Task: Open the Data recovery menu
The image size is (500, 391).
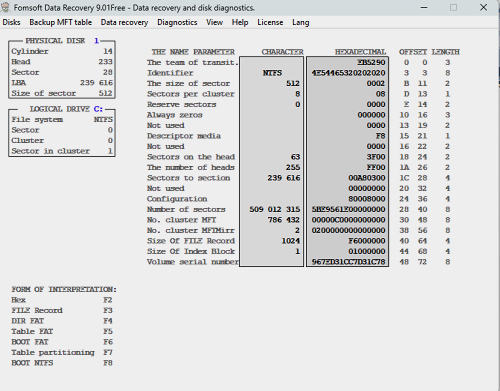Action: point(124,22)
